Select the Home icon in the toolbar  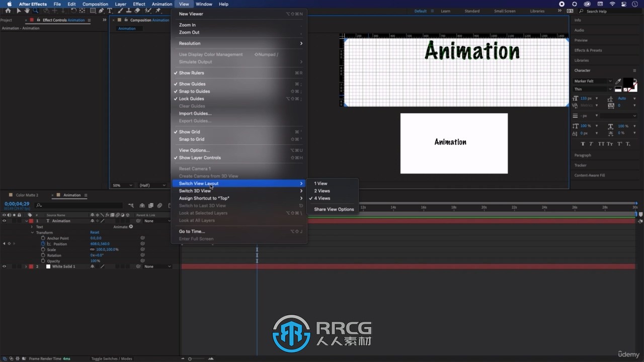click(8, 11)
